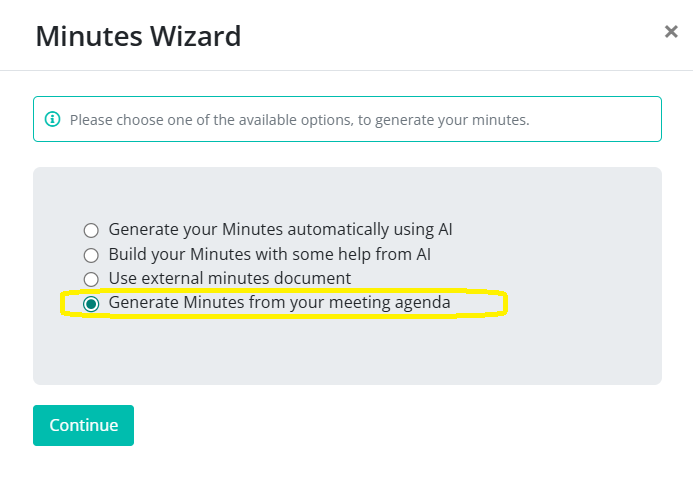This screenshot has height=487, width=693.
Task: Click the 'Generate Minutes from your meeting agenda' label
Action: coord(279,302)
